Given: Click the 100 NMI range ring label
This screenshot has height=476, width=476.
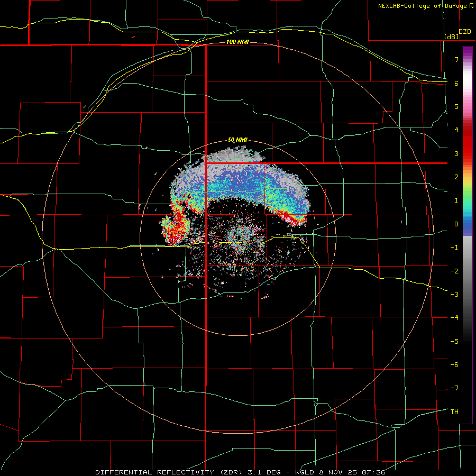Looking at the screenshot, I should 237,42.
